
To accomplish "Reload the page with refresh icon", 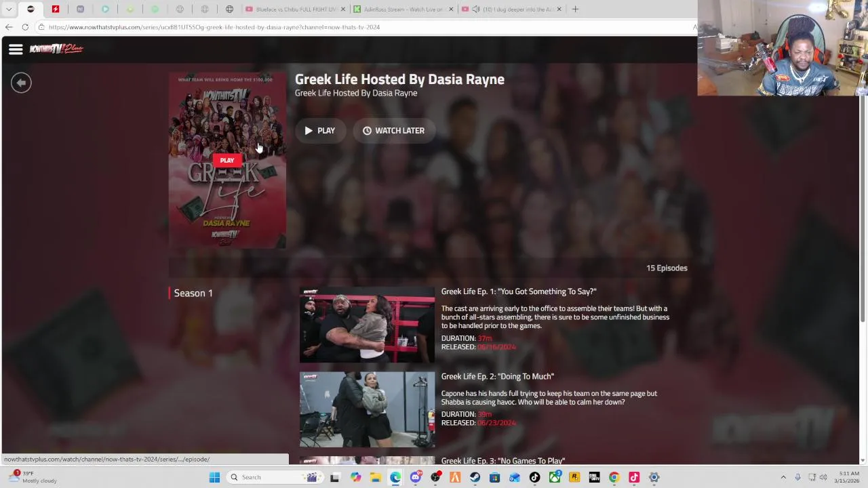I will tap(25, 27).
